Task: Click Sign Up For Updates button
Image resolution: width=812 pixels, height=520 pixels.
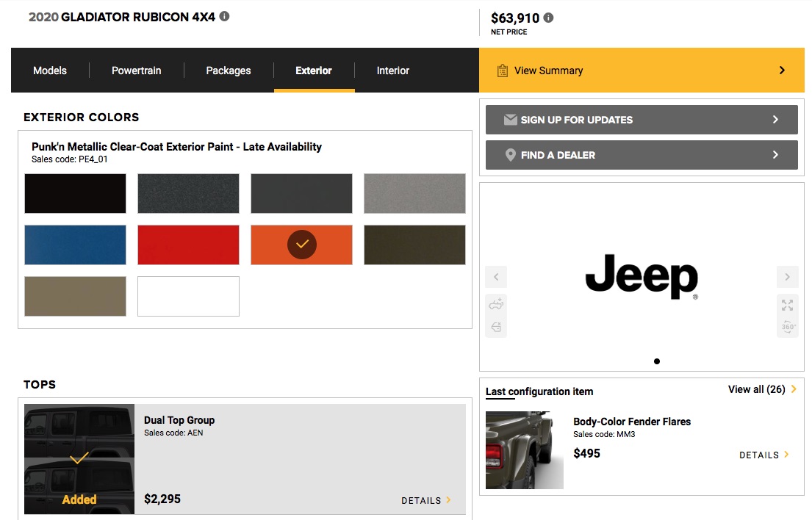Action: click(642, 120)
